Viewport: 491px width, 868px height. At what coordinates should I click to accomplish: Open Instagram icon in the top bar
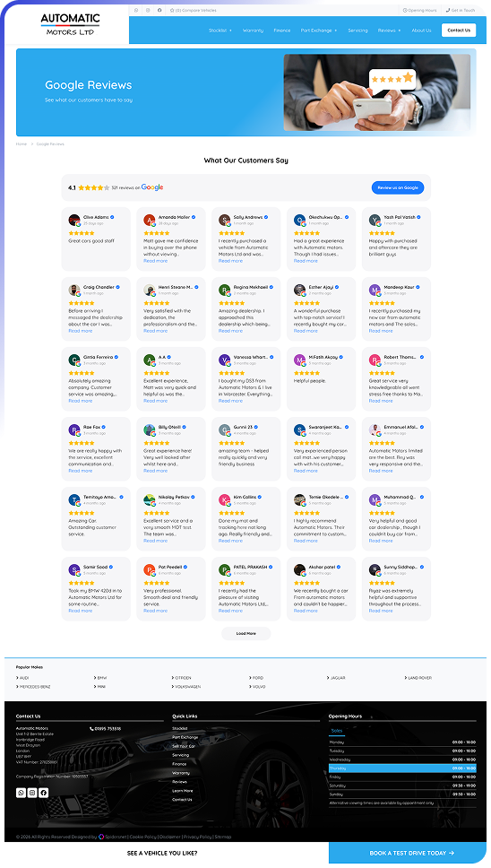pos(148,10)
